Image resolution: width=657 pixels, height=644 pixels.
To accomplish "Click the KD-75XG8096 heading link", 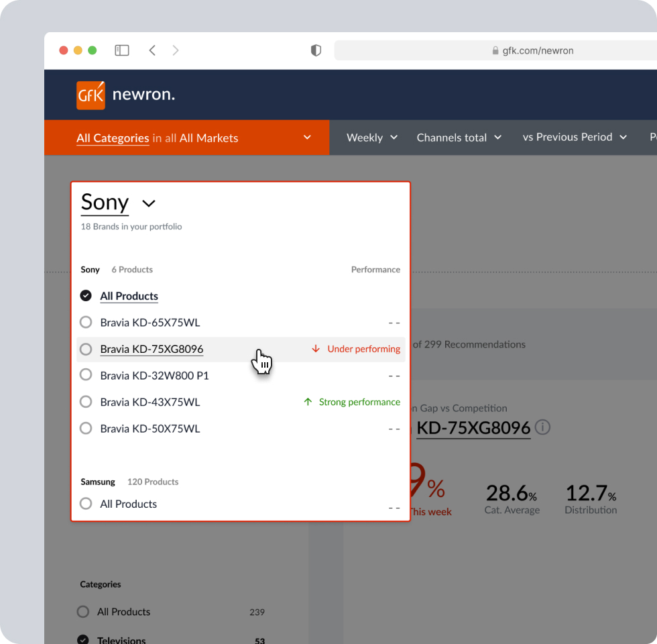I will tap(473, 428).
